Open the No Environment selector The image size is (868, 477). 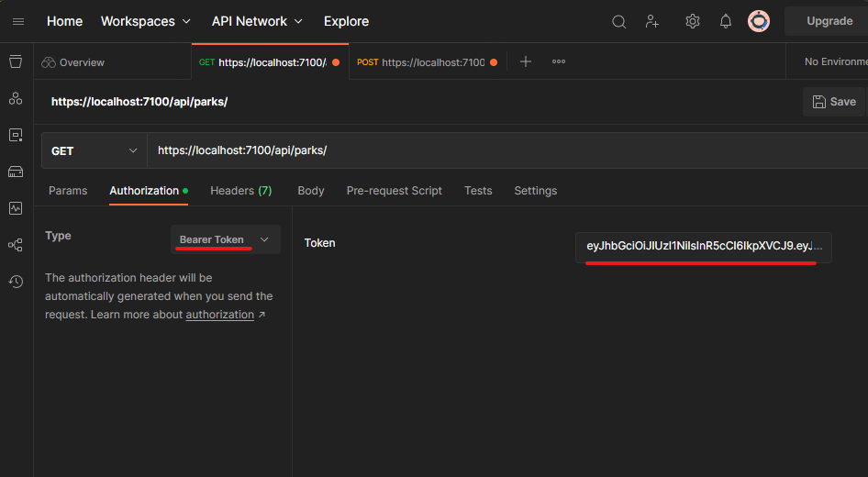coord(836,62)
